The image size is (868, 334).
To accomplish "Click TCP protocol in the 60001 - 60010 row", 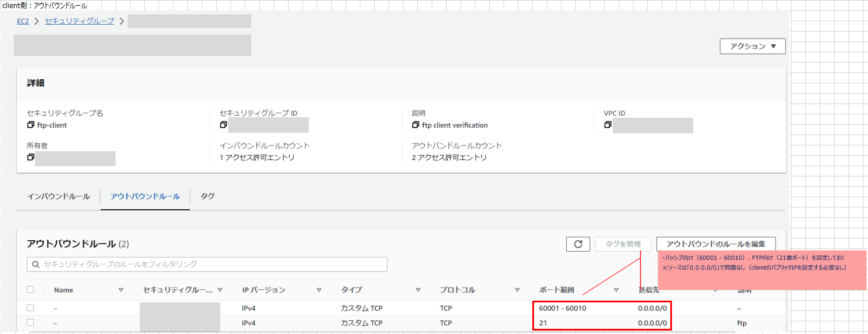I will [446, 308].
